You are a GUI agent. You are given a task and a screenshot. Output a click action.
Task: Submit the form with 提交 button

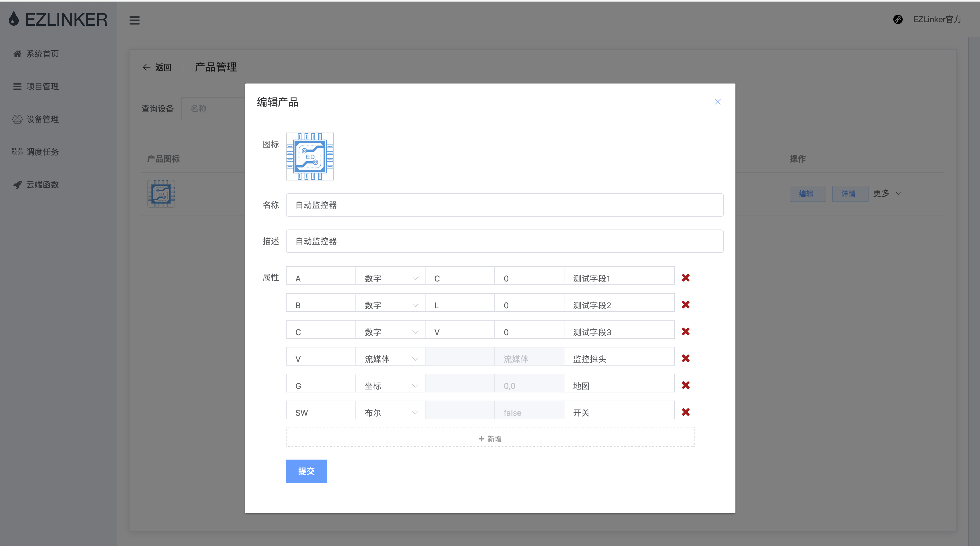(306, 471)
